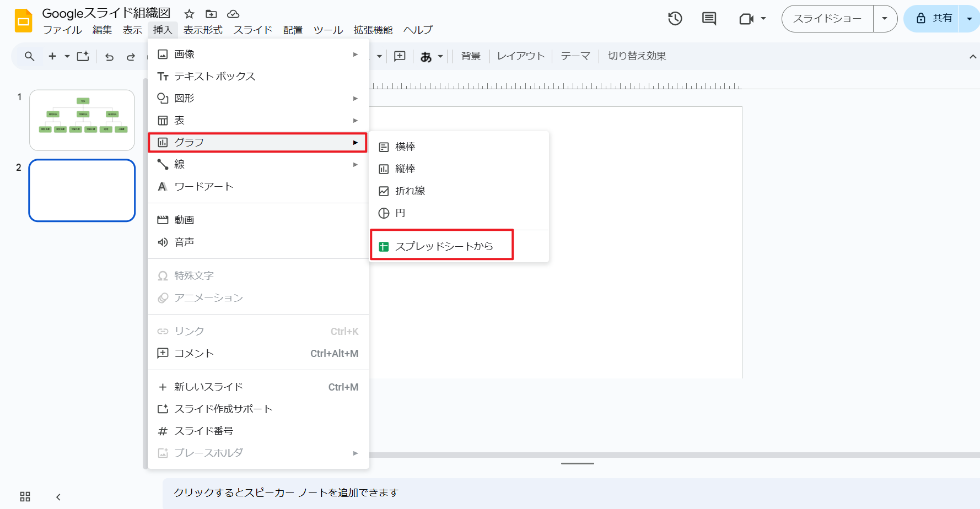
Task: Select slide 1 org chart thumbnail
Action: pos(82,120)
